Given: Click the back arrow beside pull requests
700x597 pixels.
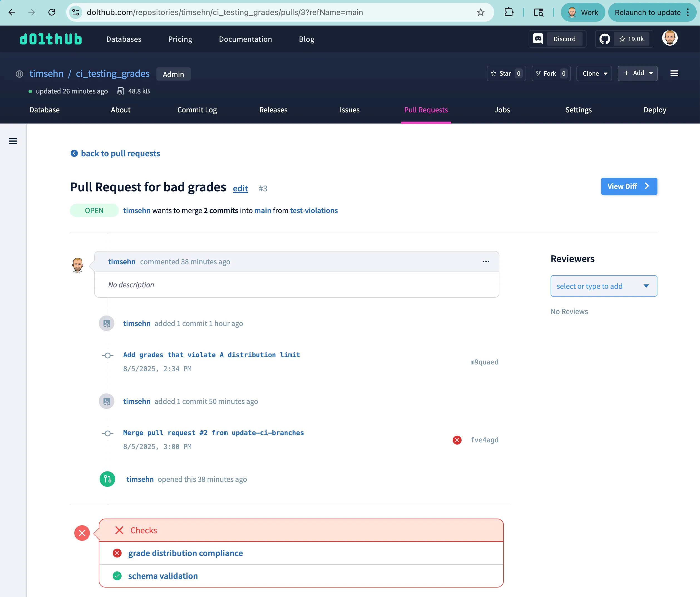Looking at the screenshot, I should pyautogui.click(x=74, y=153).
